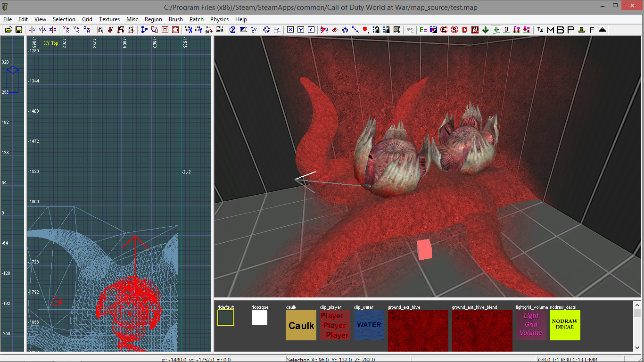Select the clip_player texture thumbnail

(x=335, y=325)
